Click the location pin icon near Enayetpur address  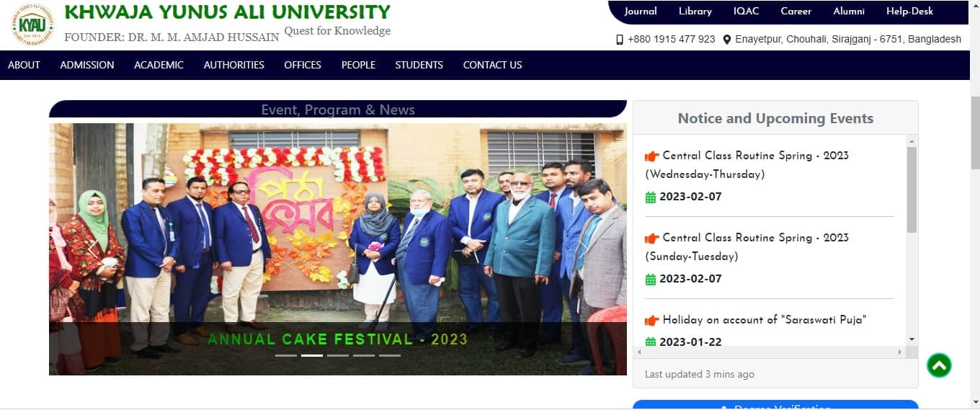tap(727, 40)
